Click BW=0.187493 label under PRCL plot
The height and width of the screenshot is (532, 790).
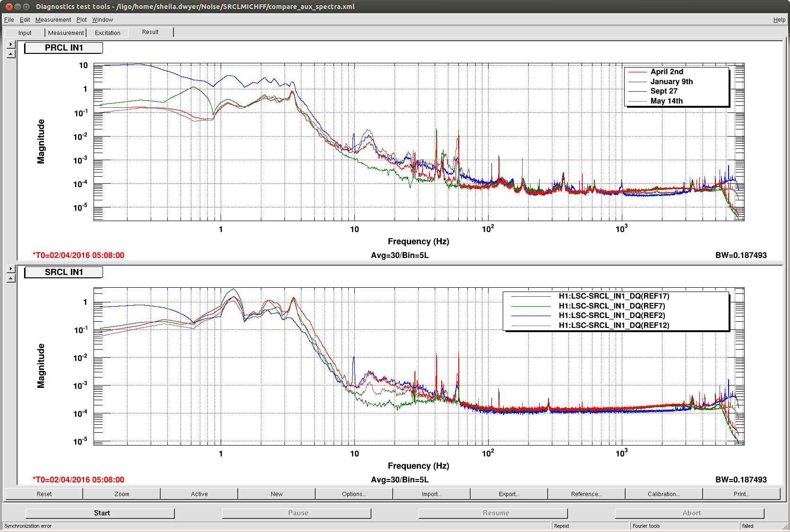[x=741, y=255]
